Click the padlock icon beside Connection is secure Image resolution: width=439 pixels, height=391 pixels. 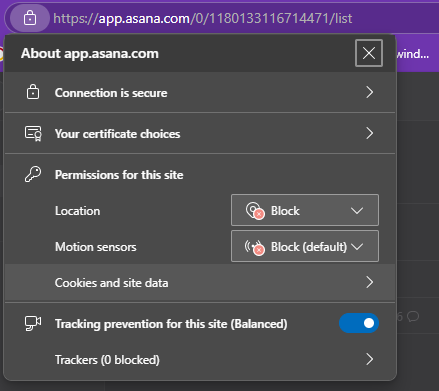point(33,92)
